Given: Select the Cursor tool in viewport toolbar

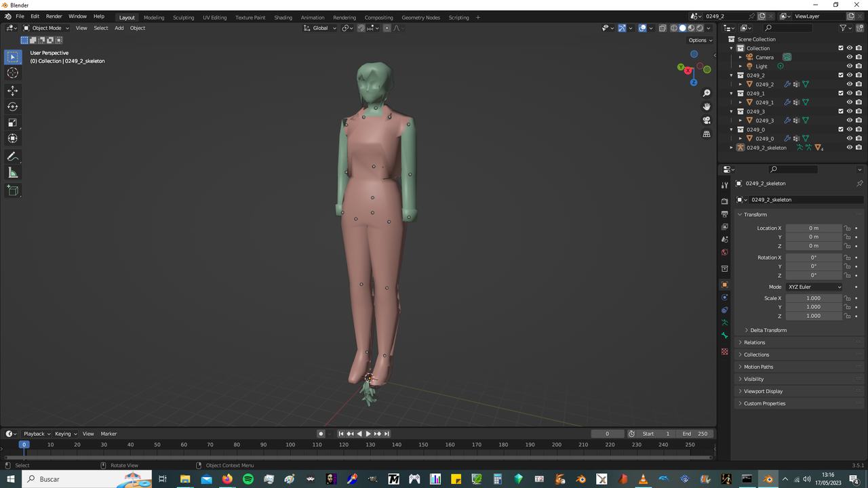Looking at the screenshot, I should point(13,73).
